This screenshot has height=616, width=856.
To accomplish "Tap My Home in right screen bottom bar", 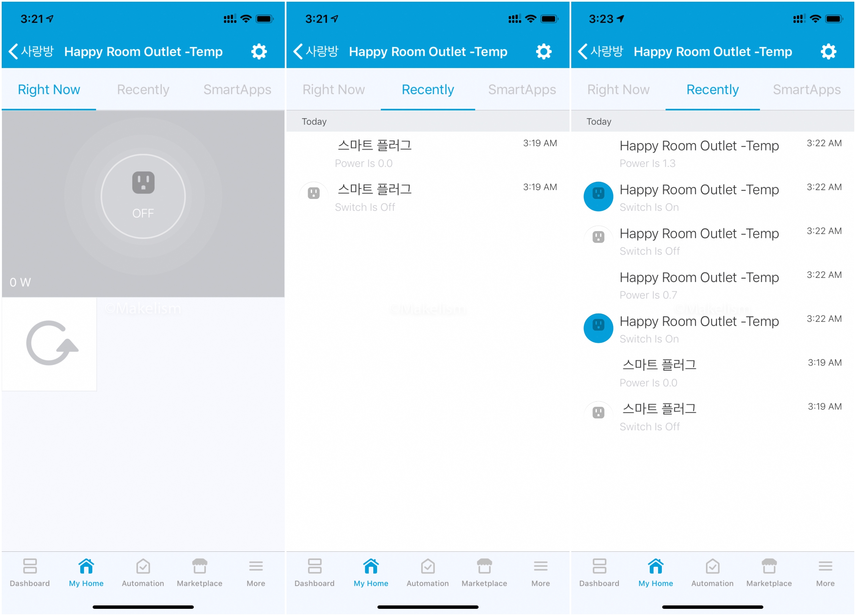I will click(656, 573).
